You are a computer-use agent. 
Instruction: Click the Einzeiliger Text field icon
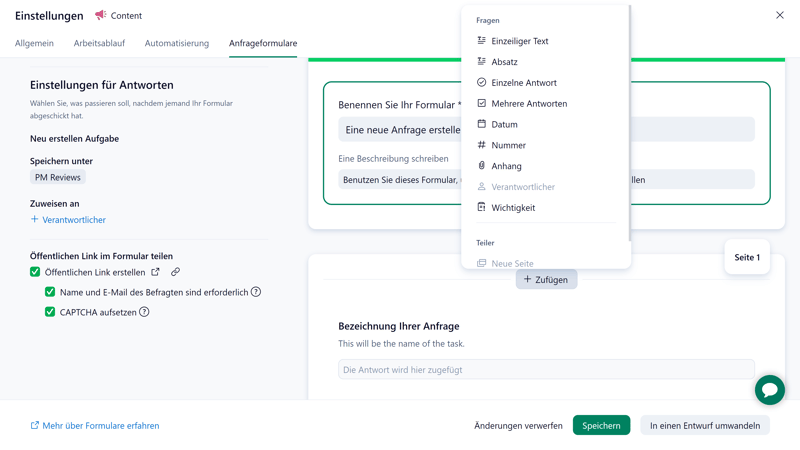[x=481, y=41]
